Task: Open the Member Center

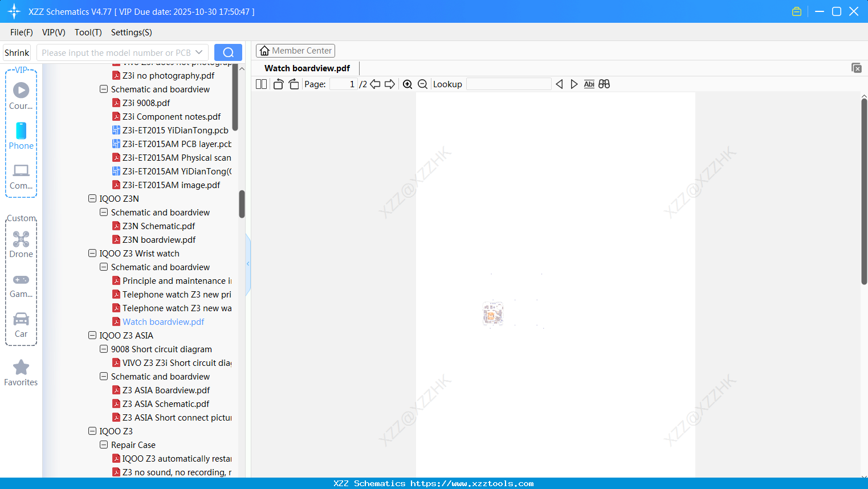Action: click(296, 51)
